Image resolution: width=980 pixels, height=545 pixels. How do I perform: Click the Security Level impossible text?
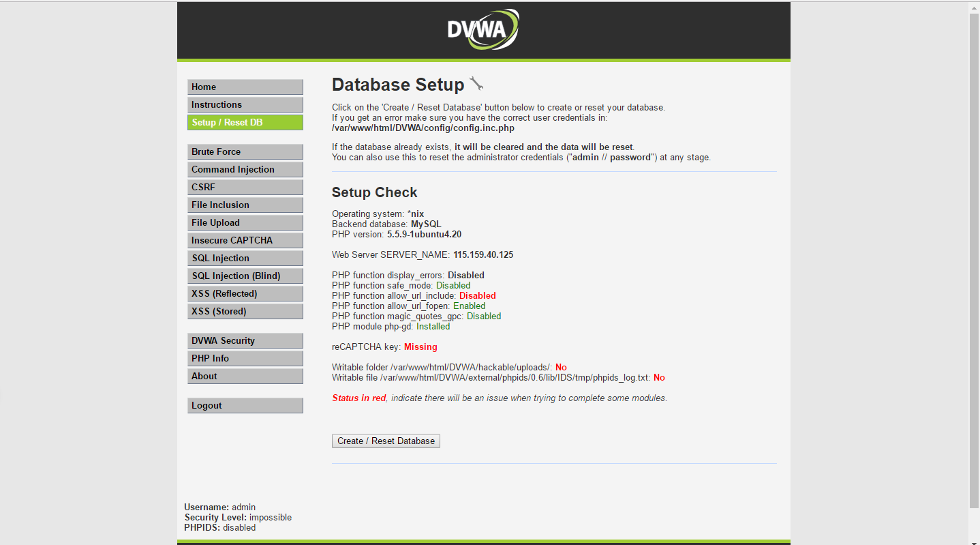pyautogui.click(x=238, y=517)
